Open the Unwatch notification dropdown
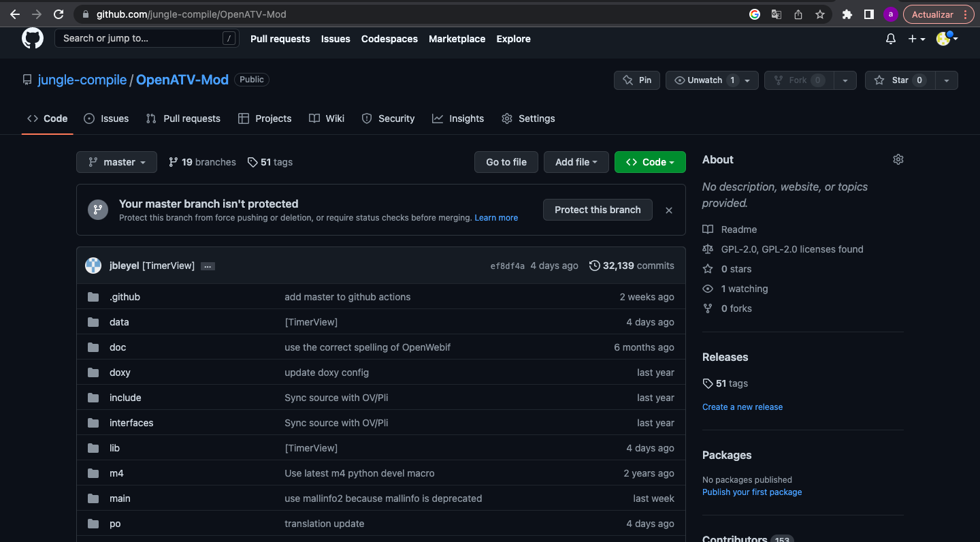Screen dimensions: 980x542 point(712,80)
